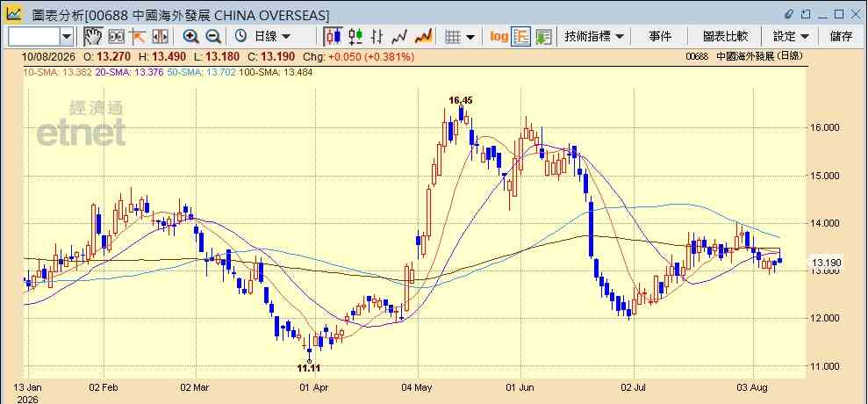Viewport: 868px width, 404px height.
Task: Open the 技術指標 menu
Action: [594, 37]
